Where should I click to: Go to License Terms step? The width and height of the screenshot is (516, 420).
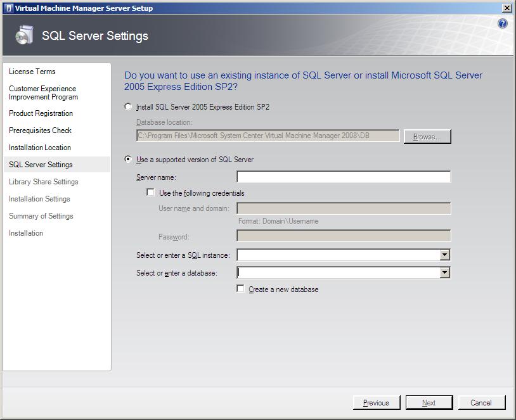32,72
